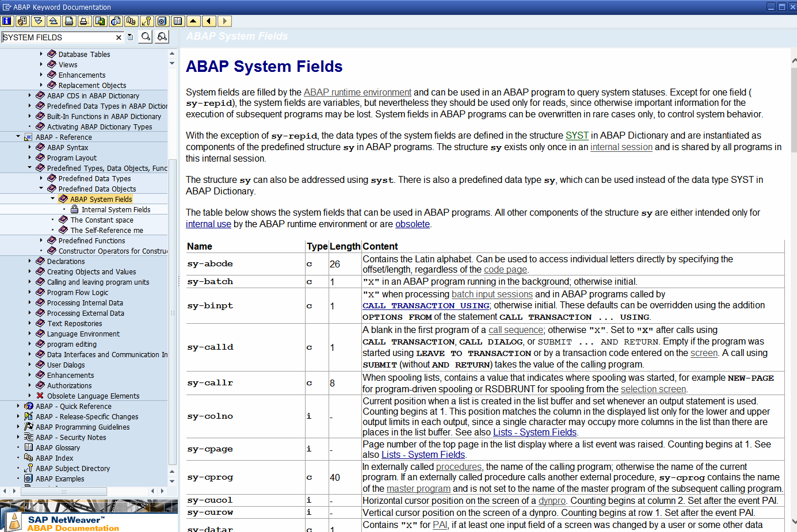Clear the search field with X
The height and width of the screenshot is (532, 797).
click(x=119, y=37)
